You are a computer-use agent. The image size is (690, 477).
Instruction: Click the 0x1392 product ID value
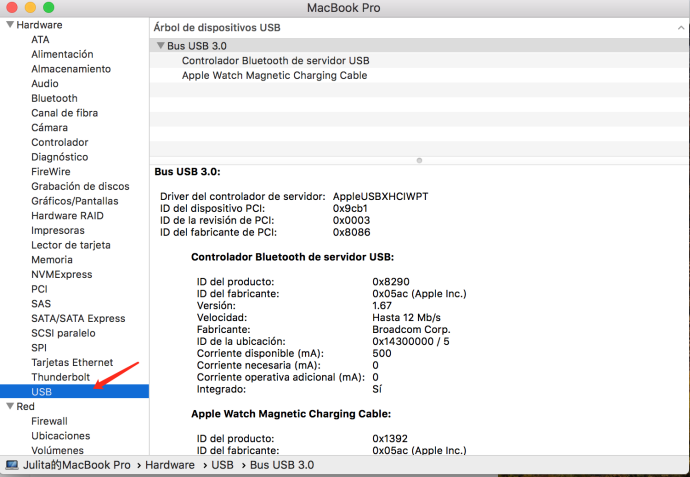(x=390, y=438)
